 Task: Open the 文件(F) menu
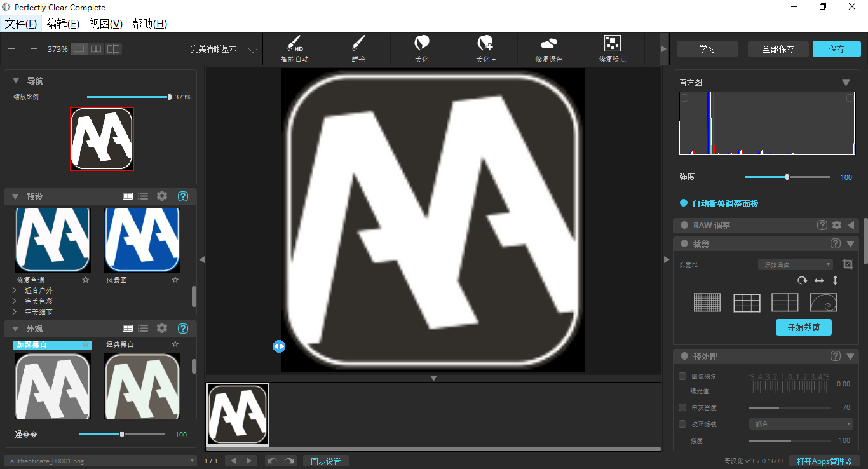(x=21, y=24)
